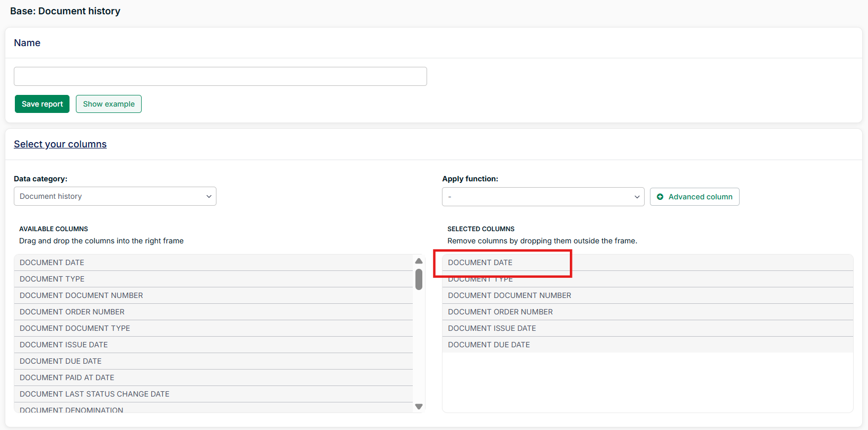Choose DOCUMENT PAID AT DATE column

click(67, 378)
